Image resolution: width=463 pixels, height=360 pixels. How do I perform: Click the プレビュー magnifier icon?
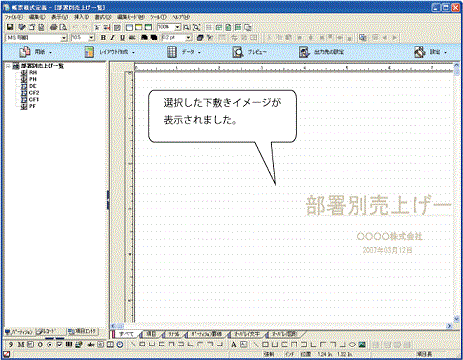pos(238,52)
